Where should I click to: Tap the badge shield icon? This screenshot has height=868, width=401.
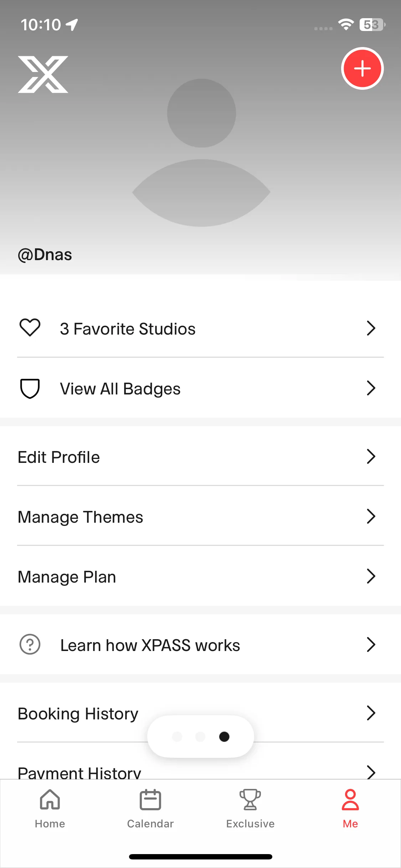[x=30, y=388]
